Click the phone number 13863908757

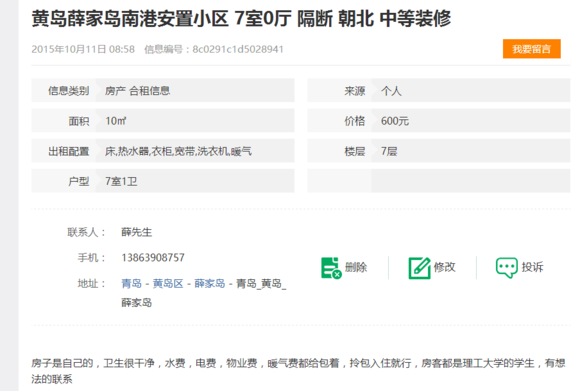[153, 258]
